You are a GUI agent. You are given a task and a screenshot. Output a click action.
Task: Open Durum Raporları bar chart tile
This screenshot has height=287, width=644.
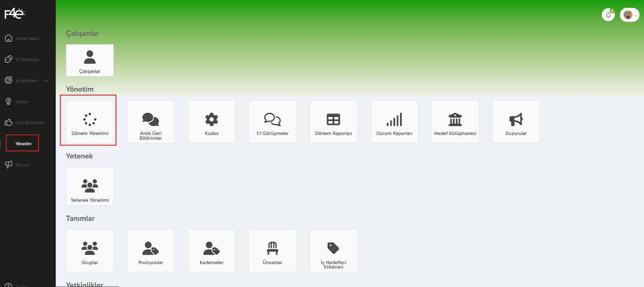[394, 122]
